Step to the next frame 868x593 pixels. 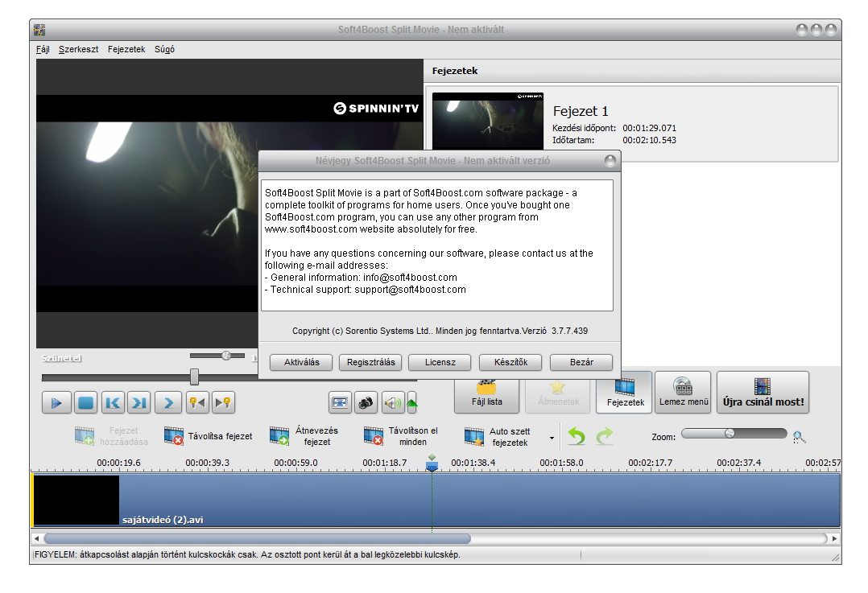click(x=139, y=402)
